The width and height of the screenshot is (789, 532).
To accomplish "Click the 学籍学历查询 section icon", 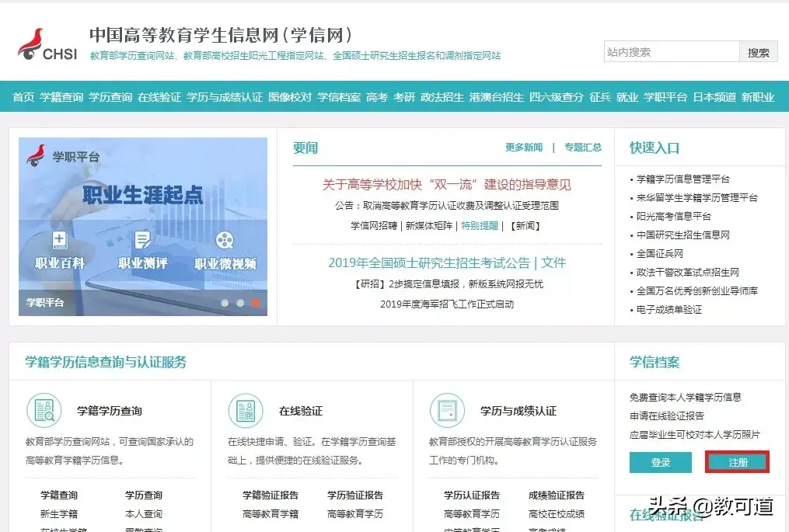I will (x=44, y=411).
